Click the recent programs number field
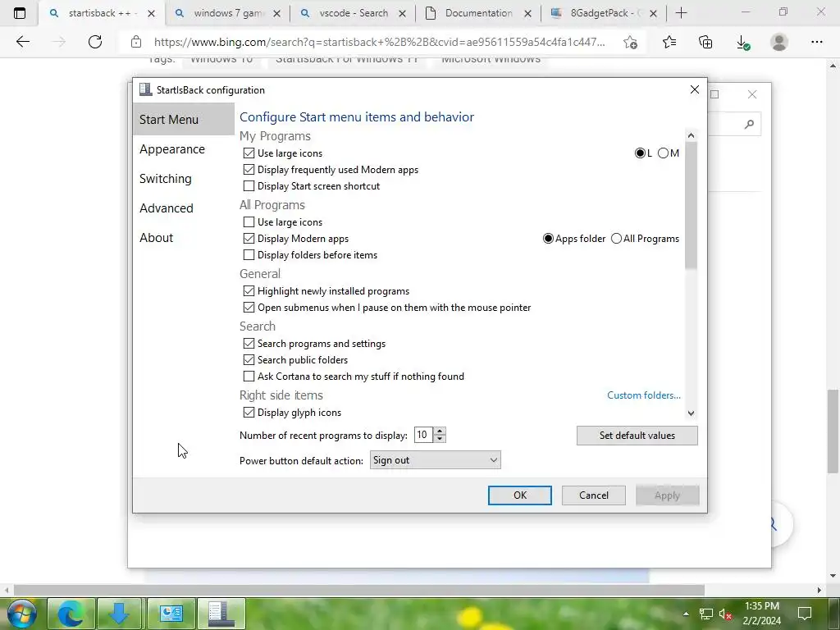 [423, 435]
